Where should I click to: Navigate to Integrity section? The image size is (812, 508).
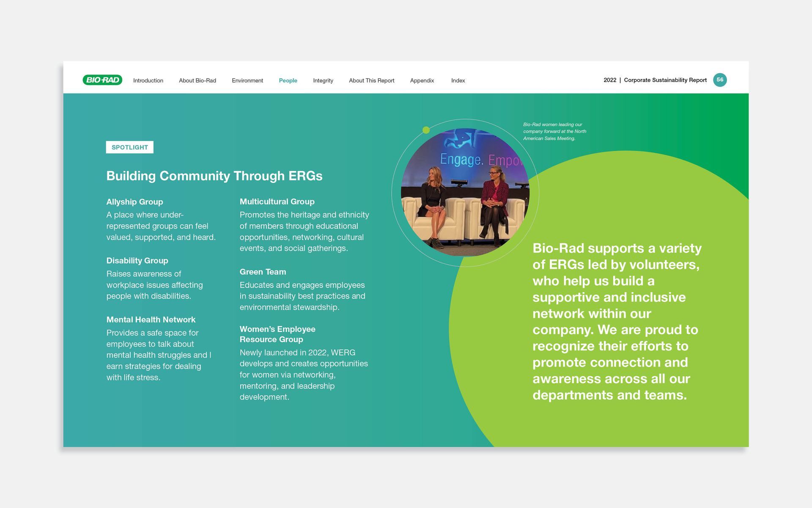[323, 80]
